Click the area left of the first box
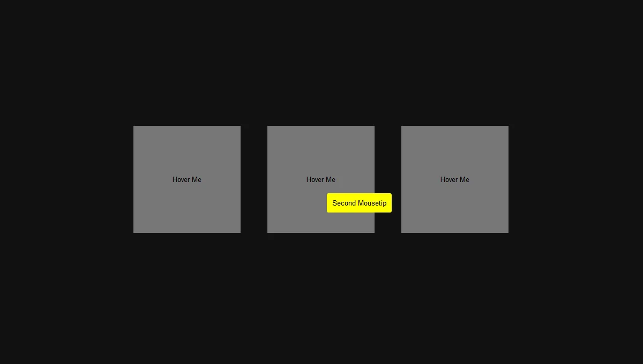The image size is (643, 364). (80, 179)
